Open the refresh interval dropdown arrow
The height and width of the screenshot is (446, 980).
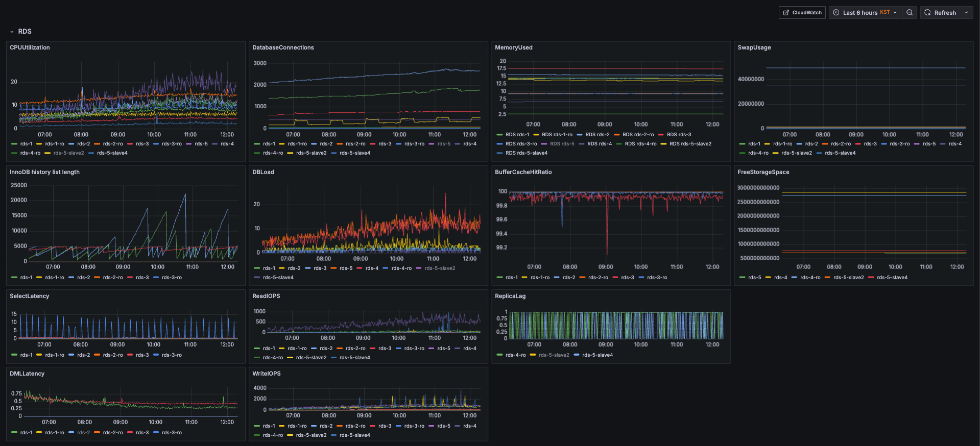[x=966, y=13]
